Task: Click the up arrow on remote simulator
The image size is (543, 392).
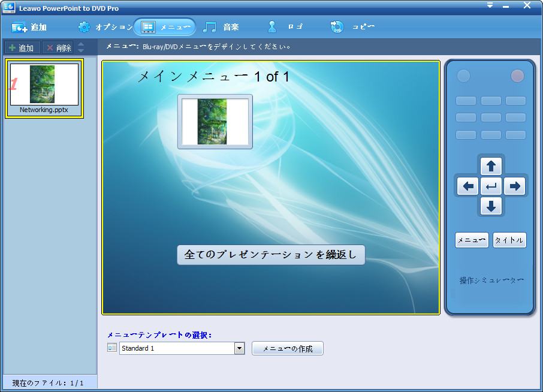Action: coord(491,167)
